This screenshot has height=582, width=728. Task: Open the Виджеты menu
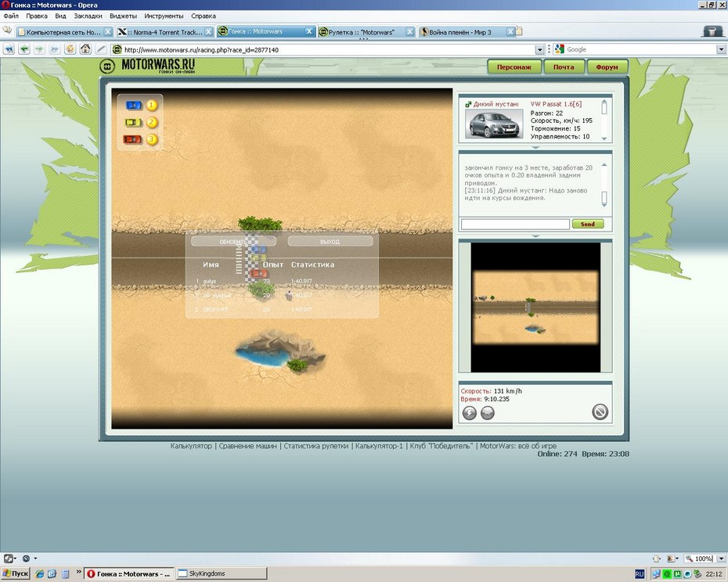point(123,16)
